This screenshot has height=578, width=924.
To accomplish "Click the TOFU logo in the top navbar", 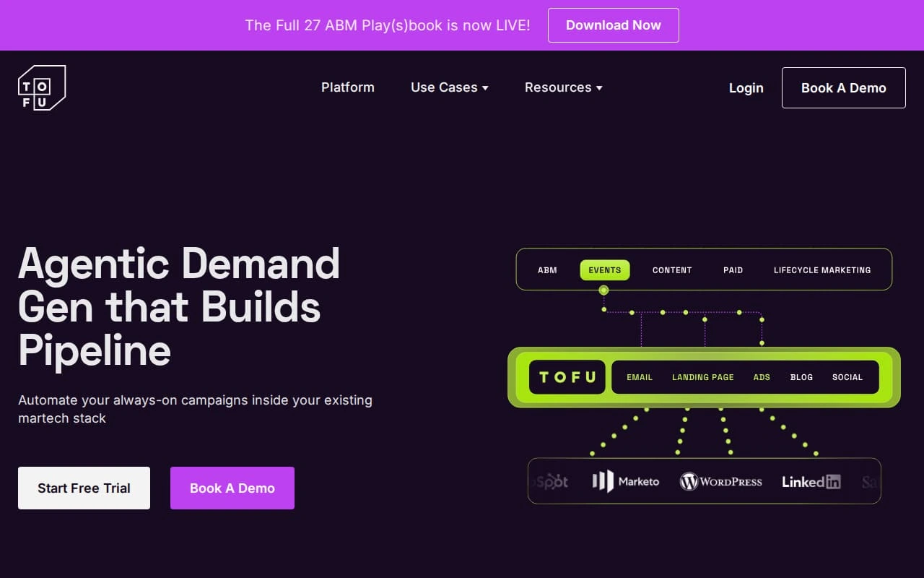I will [42, 87].
